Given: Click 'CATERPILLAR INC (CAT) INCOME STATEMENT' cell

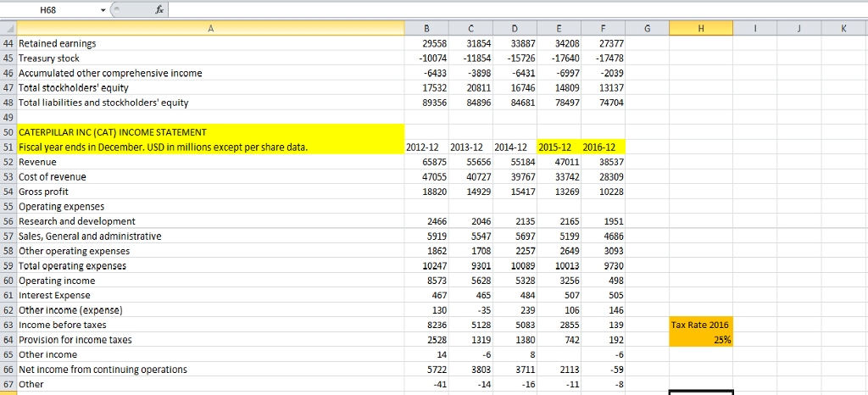Looking at the screenshot, I should [x=210, y=132].
